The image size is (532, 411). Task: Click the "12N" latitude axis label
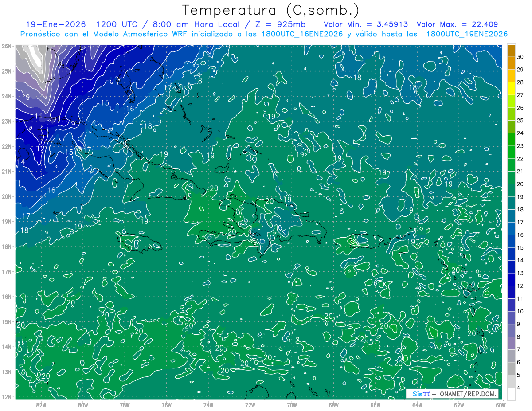click(6, 397)
